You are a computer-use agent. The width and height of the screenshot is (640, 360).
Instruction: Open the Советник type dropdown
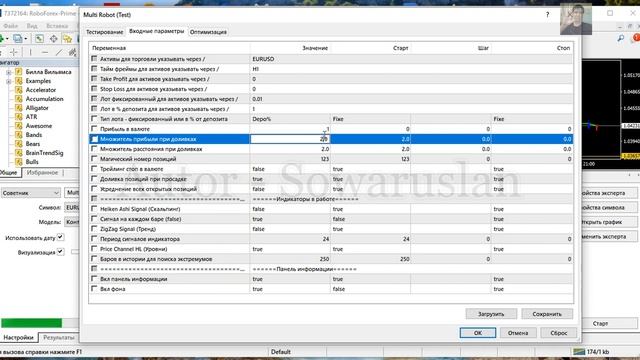coord(31,193)
